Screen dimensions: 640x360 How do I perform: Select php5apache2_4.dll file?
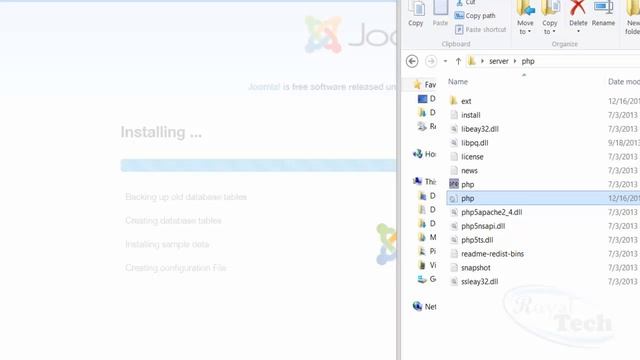[x=492, y=212]
